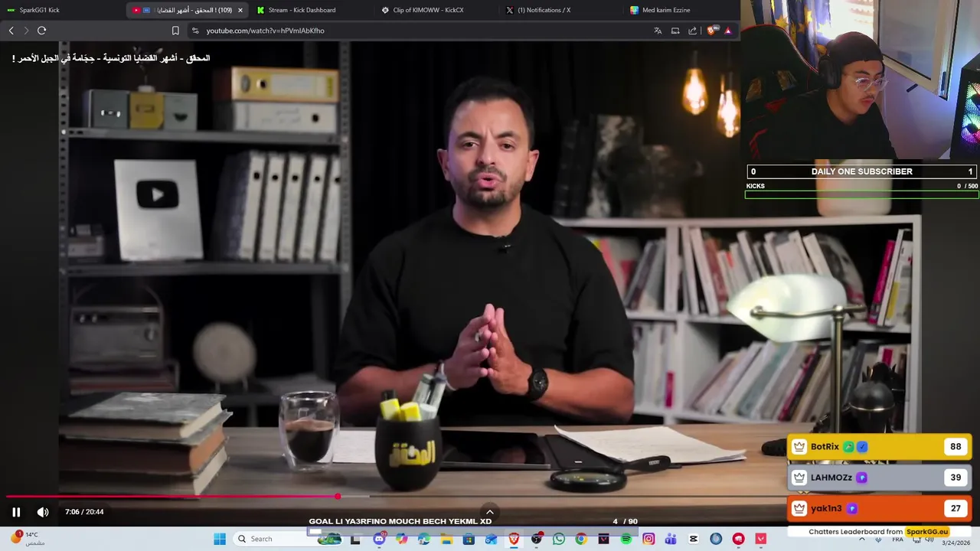Screen dimensions: 980x551
Task: Open CapCut from the taskbar
Action: tap(693, 539)
